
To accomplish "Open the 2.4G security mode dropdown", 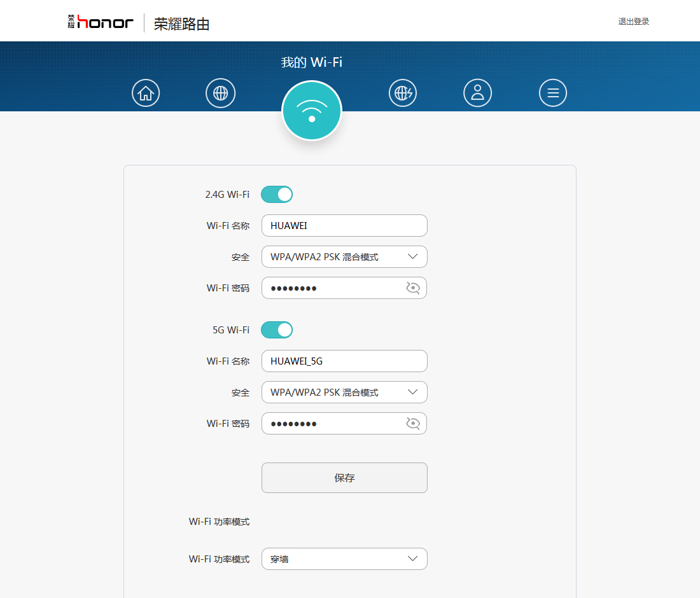I will 344,256.
